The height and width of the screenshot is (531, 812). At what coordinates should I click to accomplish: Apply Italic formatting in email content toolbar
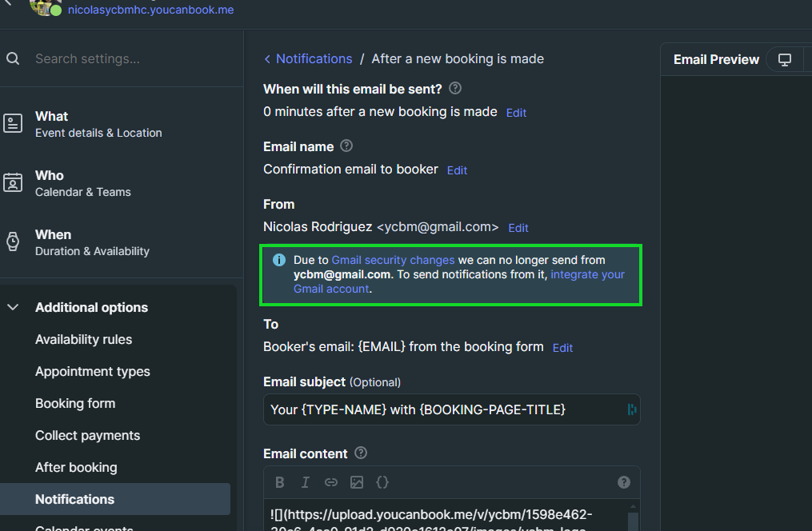pos(305,482)
